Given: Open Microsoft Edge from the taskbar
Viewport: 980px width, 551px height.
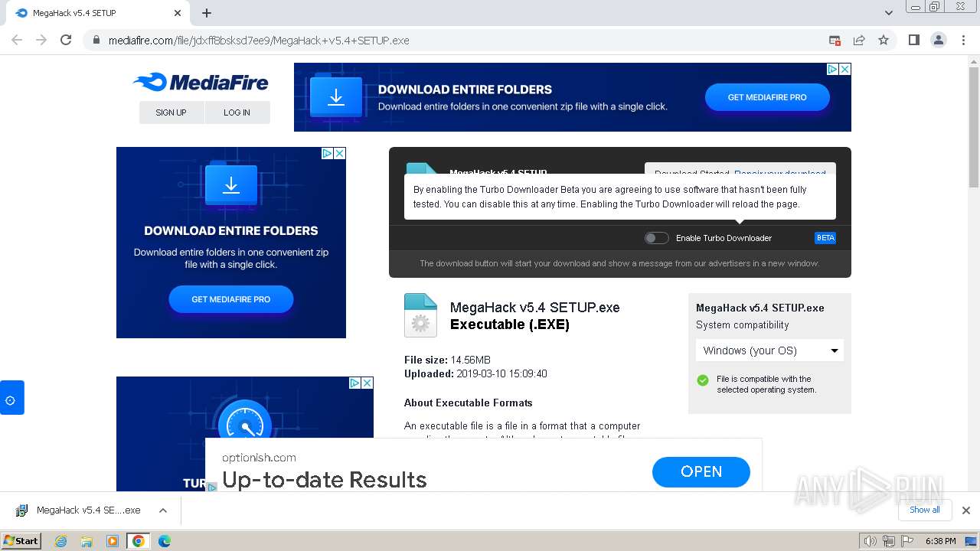Looking at the screenshot, I should (165, 541).
